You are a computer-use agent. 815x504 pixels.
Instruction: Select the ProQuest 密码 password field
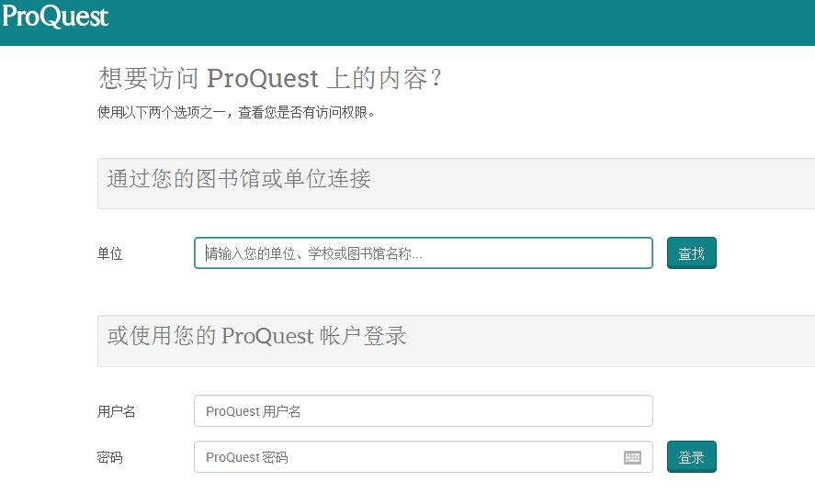pyautogui.click(x=404, y=457)
